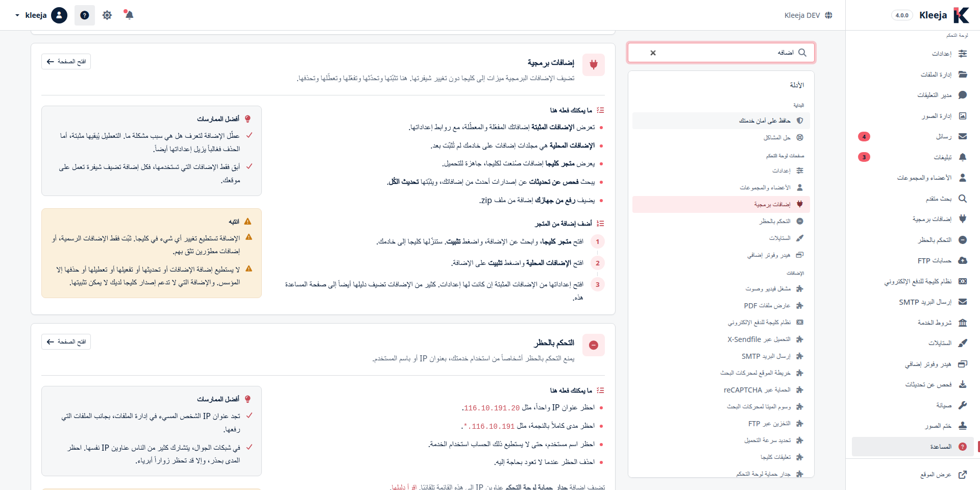This screenshot has height=490, width=980.
Task: Click فتح الصفحة button in التحكم بالحظر card
Action: click(x=66, y=341)
